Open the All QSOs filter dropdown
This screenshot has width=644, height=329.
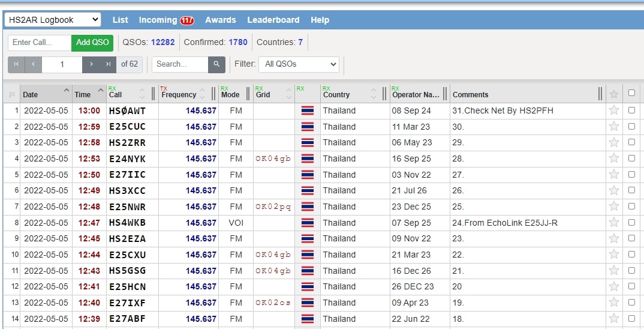click(299, 64)
